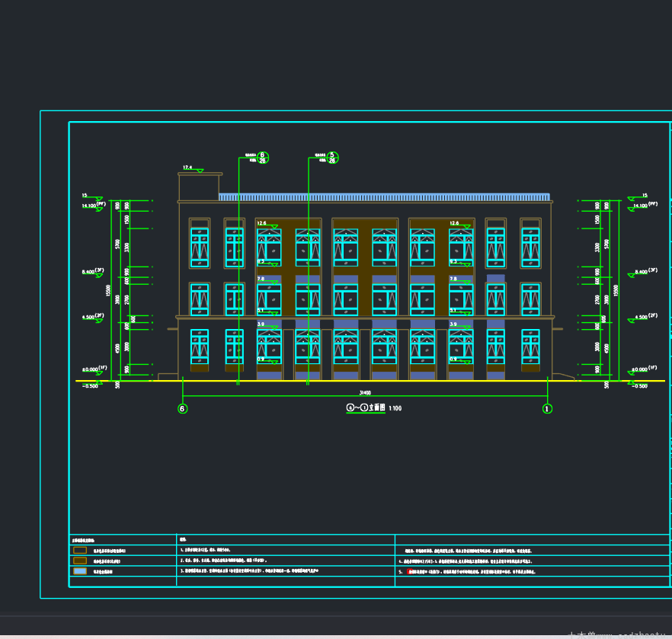The image size is (672, 639).
Task: Click the elevation drawing title "⑥~①立面图"
Action: point(366,407)
